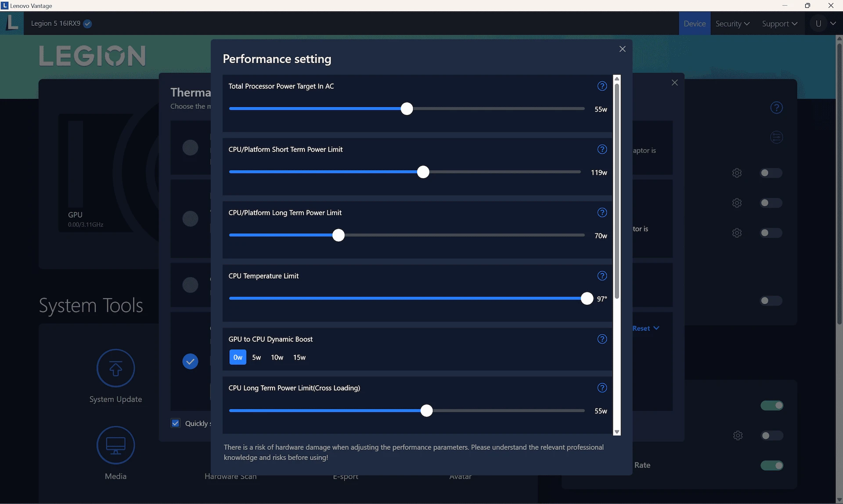Click main window scrollbar thumb
Viewport: 843px width, 504px height.
pyautogui.click(x=839, y=183)
